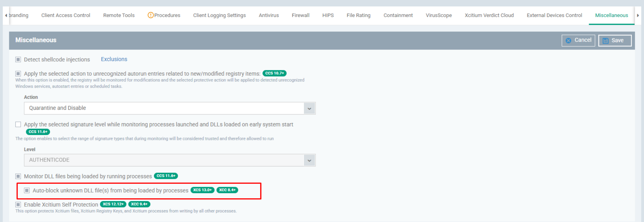Toggle Auto-block unknown DLL files checkbox
644x222 pixels.
[x=27, y=191]
